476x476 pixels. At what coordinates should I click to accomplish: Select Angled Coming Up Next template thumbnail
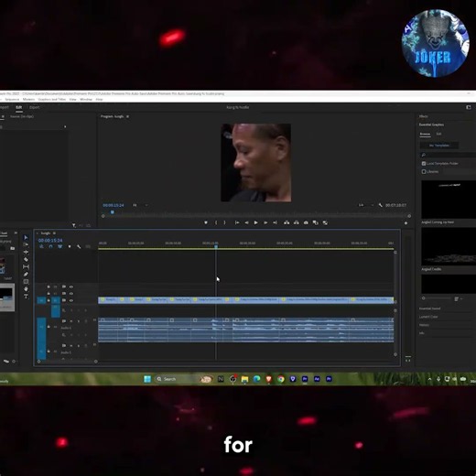click(x=449, y=200)
